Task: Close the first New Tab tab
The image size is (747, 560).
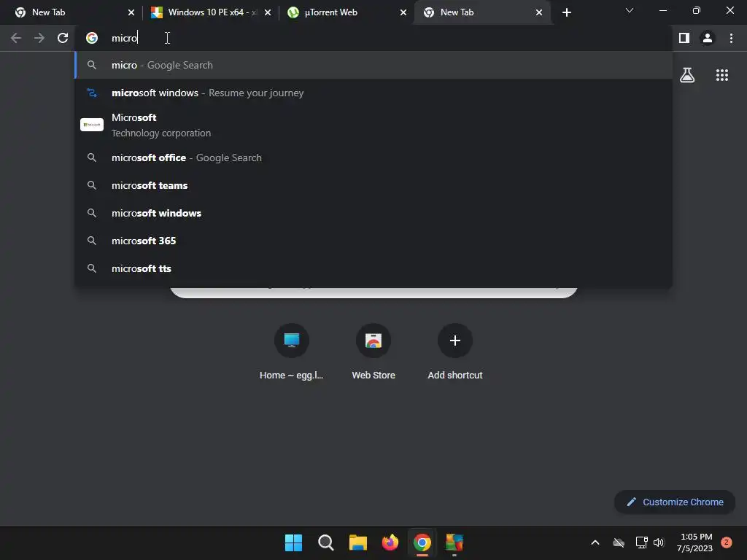Action: 131,12
